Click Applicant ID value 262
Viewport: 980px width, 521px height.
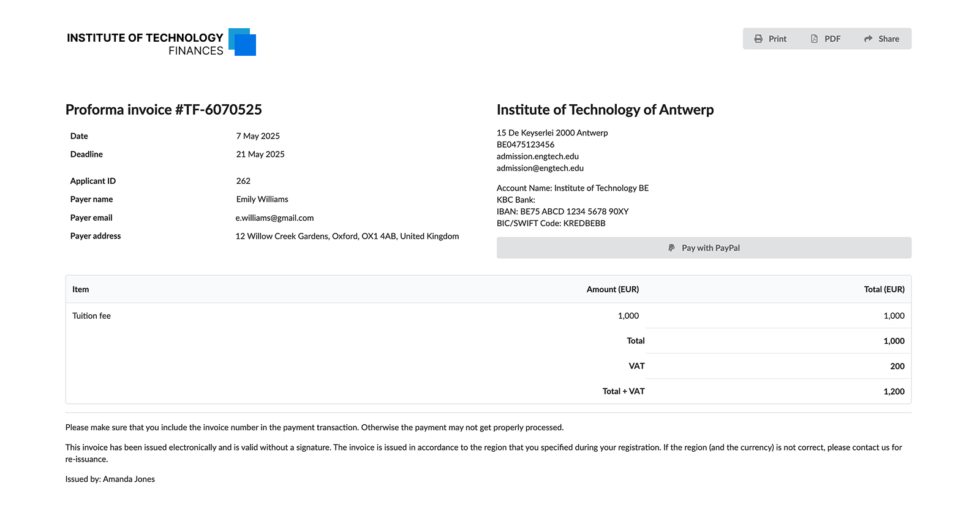click(x=243, y=181)
